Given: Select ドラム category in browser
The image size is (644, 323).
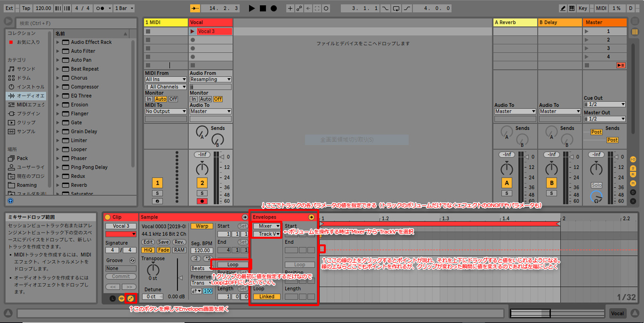Looking at the screenshot, I should point(24,78).
